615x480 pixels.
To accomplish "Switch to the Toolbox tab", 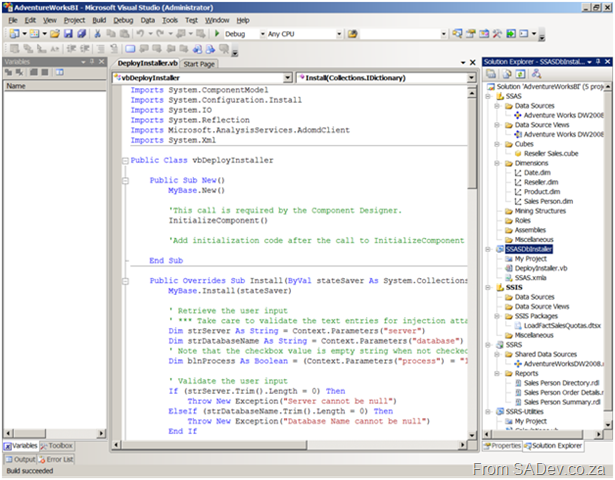I will [x=56, y=446].
